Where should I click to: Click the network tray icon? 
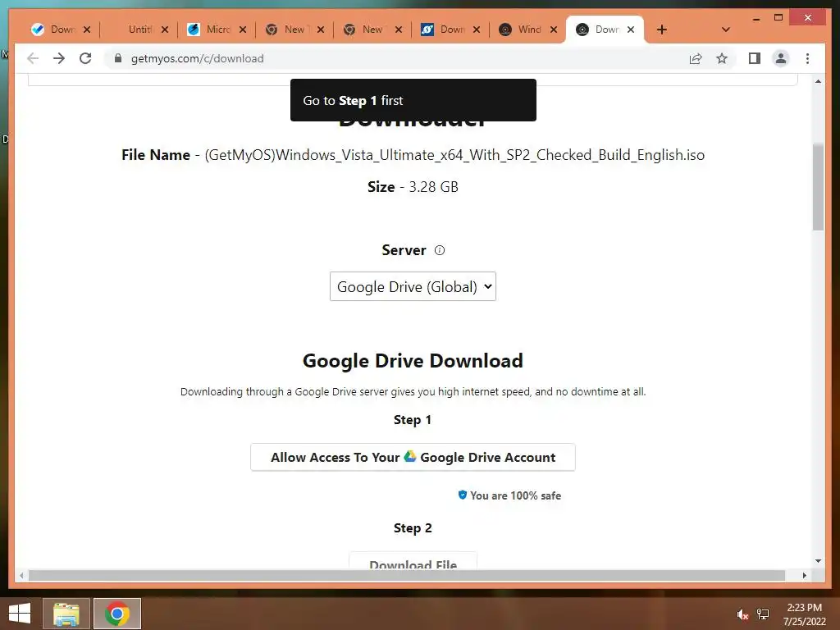763,614
